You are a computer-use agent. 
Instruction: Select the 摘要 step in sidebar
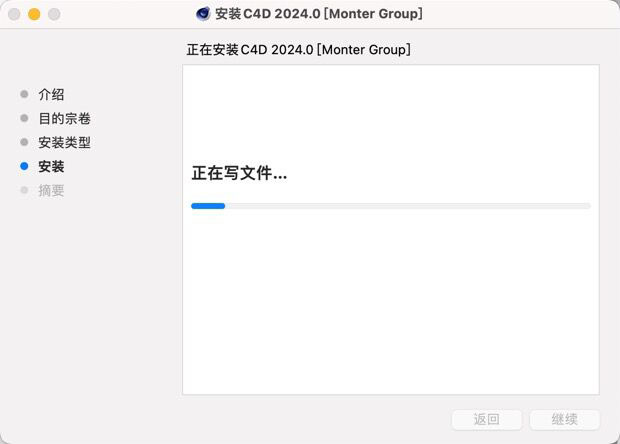pos(51,191)
